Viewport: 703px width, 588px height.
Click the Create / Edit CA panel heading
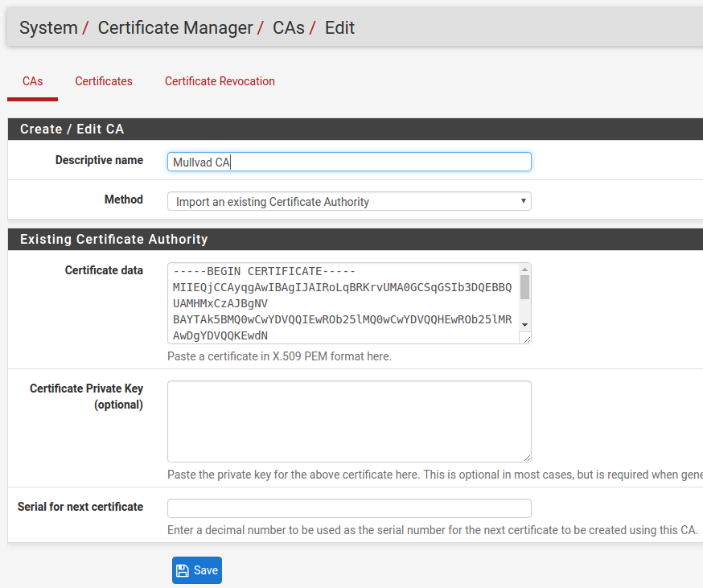point(72,129)
